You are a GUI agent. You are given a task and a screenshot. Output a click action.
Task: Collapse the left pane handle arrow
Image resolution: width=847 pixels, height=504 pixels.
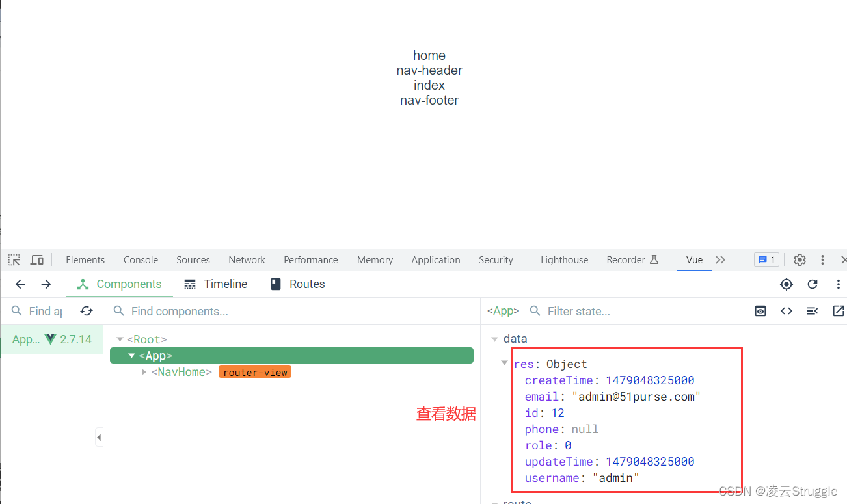pos(98,438)
